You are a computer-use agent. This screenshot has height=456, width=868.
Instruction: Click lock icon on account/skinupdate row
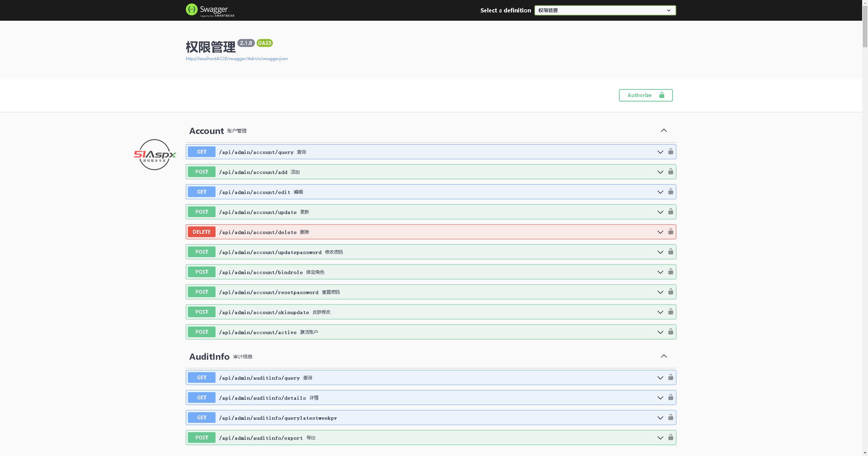coord(670,312)
